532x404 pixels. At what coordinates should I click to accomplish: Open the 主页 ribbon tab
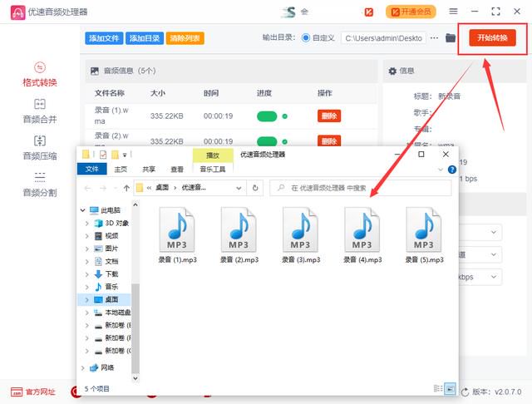[x=121, y=169]
